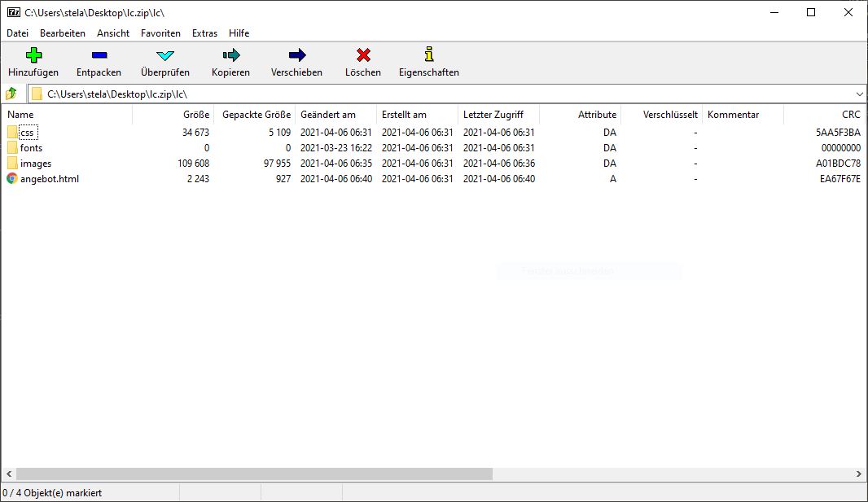The height and width of the screenshot is (502, 868).
Task: Click the blue minus Entpacken icon
Action: point(99,55)
